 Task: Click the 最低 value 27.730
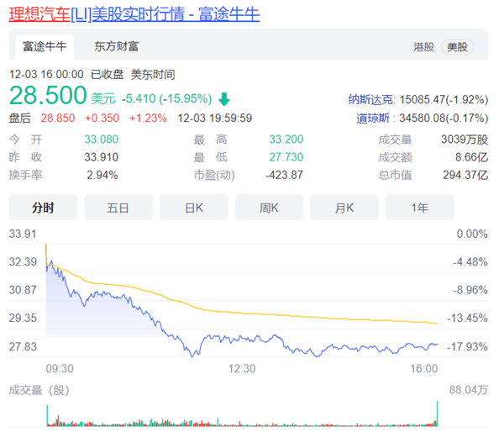point(286,157)
